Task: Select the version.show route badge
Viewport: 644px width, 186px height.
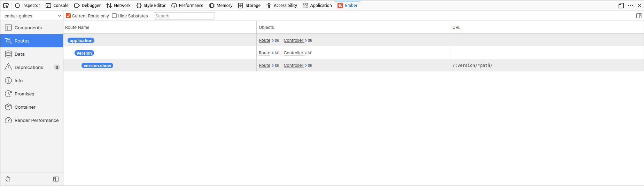Action: click(x=97, y=66)
